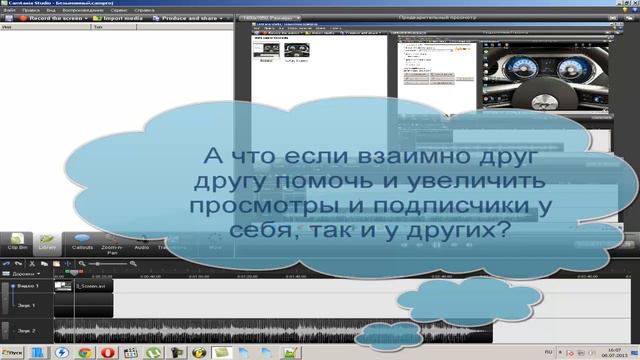Click the yellow icon at top right

click(x=625, y=10)
